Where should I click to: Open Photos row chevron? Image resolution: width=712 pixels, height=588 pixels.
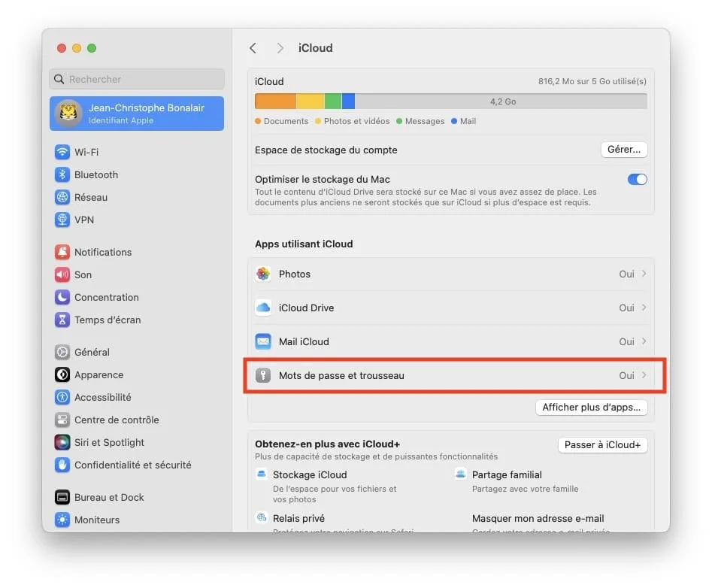(x=644, y=274)
